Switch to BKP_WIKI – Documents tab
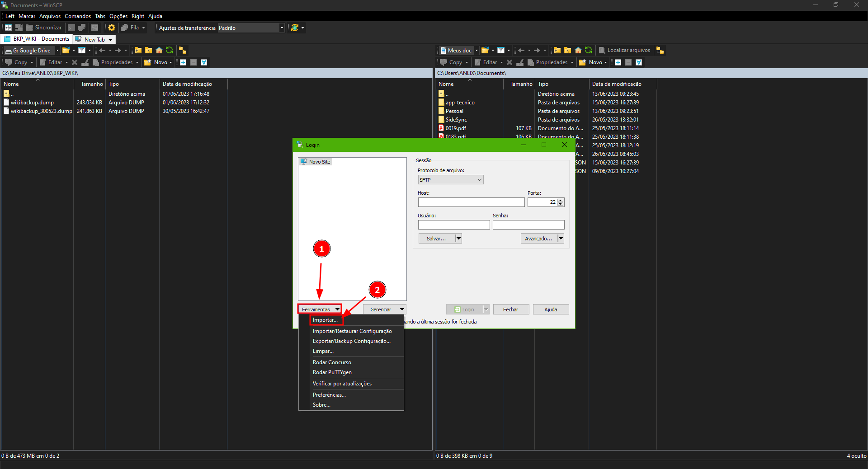This screenshot has height=469, width=868. coord(37,39)
